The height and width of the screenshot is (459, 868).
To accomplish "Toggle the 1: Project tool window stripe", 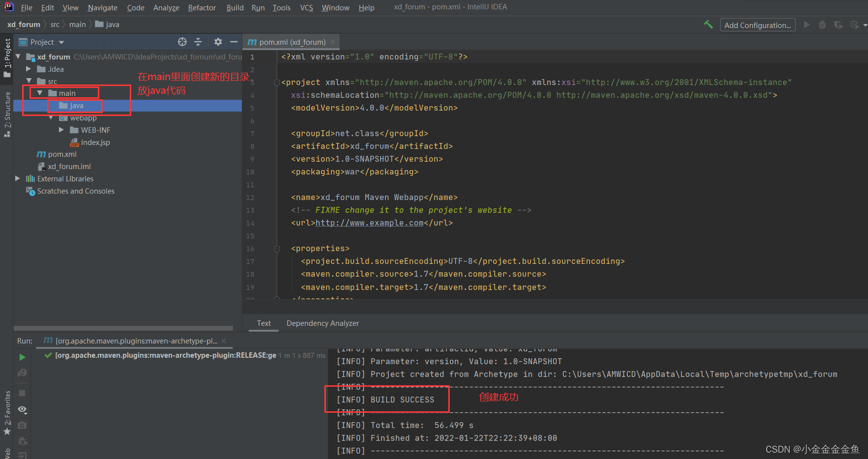I will click(7, 58).
